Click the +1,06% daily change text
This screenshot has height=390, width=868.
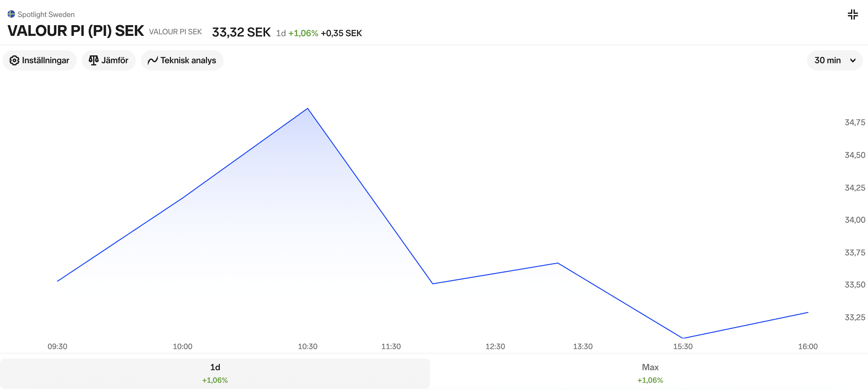click(303, 33)
